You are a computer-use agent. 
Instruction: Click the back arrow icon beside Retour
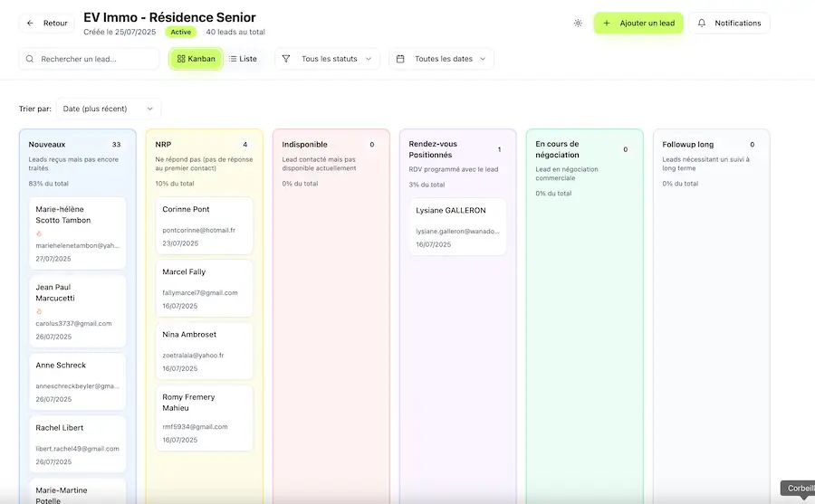point(31,24)
